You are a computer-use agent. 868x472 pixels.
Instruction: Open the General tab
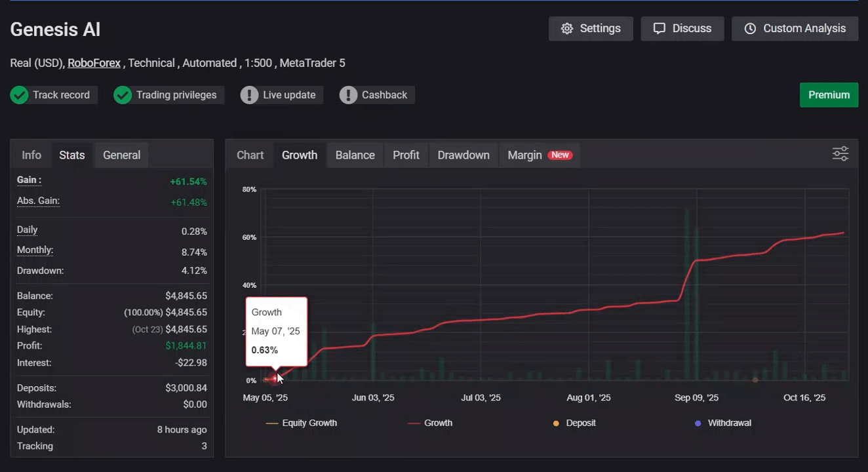point(122,155)
